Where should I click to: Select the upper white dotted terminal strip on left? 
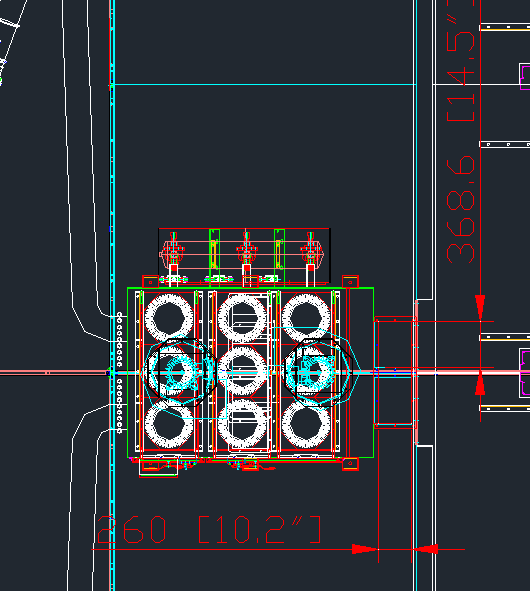click(x=119, y=339)
